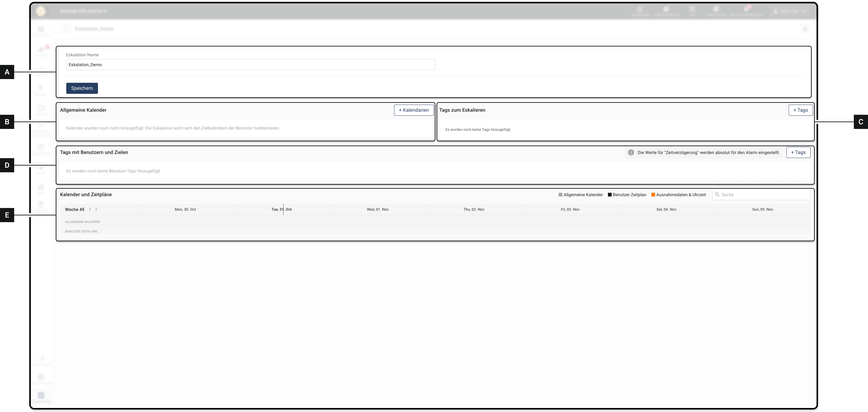Click the info icon beside Zeitverzögerung note

click(x=631, y=152)
